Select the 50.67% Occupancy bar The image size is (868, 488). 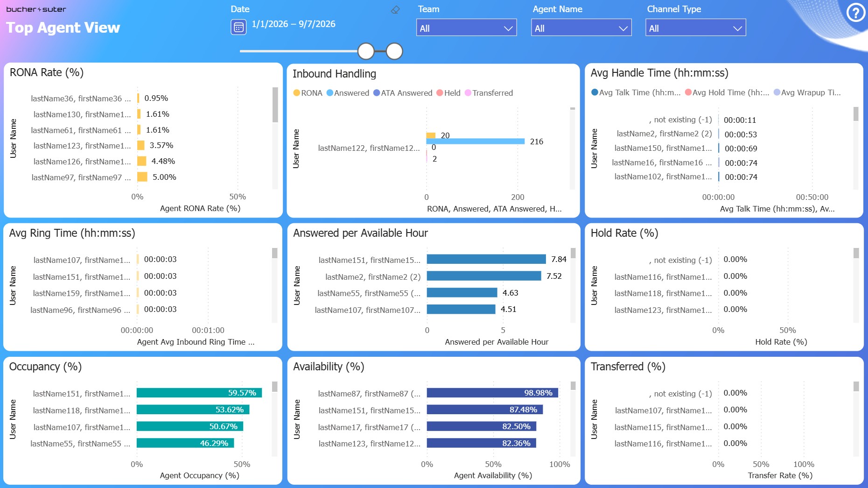tap(190, 427)
